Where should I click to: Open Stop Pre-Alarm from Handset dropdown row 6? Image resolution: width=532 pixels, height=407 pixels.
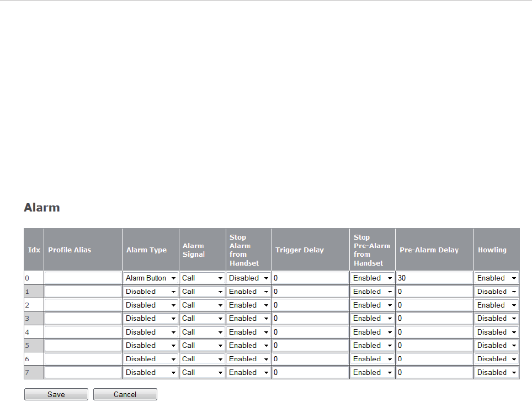click(373, 359)
